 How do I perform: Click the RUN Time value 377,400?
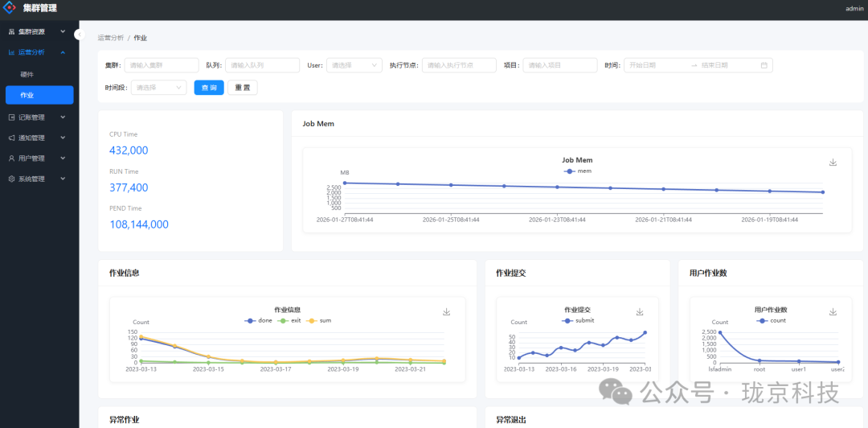[x=129, y=187]
